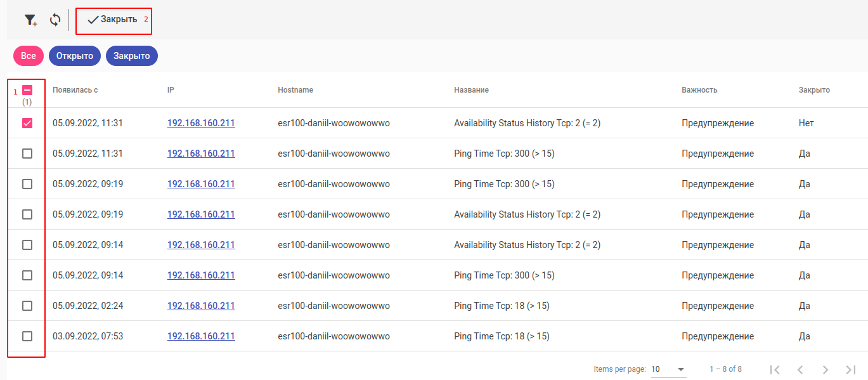The height and width of the screenshot is (380, 868).
Task: Jump to last page of results
Action: tap(850, 369)
